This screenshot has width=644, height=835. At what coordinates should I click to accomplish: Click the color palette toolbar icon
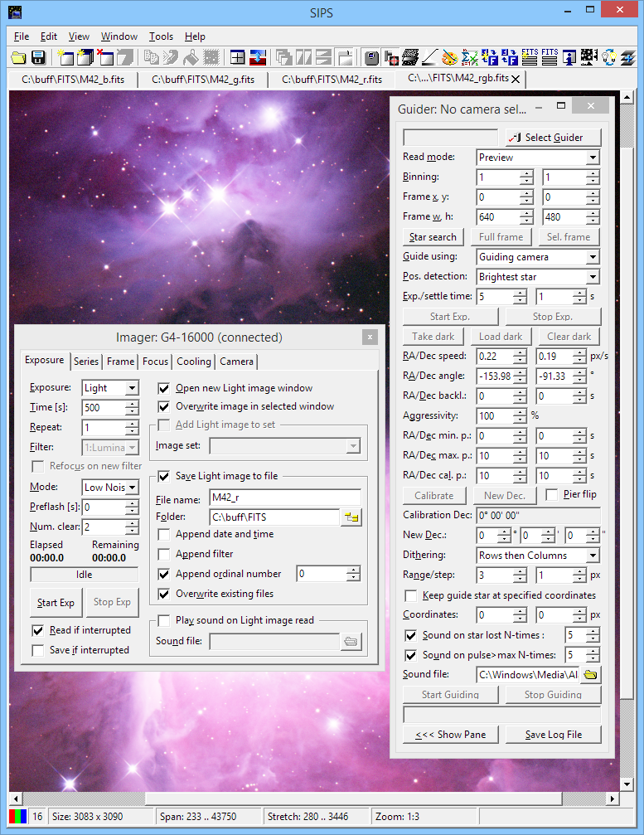pos(448,57)
